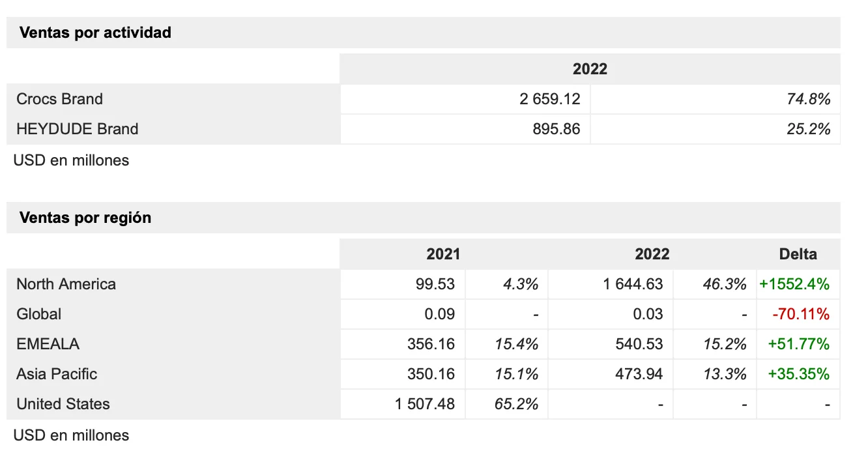Select the United States row label
Image resolution: width=868 pixels, height=464 pixels.
[63, 404]
